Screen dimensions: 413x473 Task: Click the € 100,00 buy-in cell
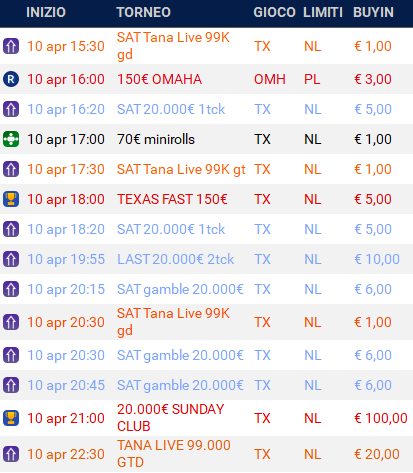pos(381,418)
